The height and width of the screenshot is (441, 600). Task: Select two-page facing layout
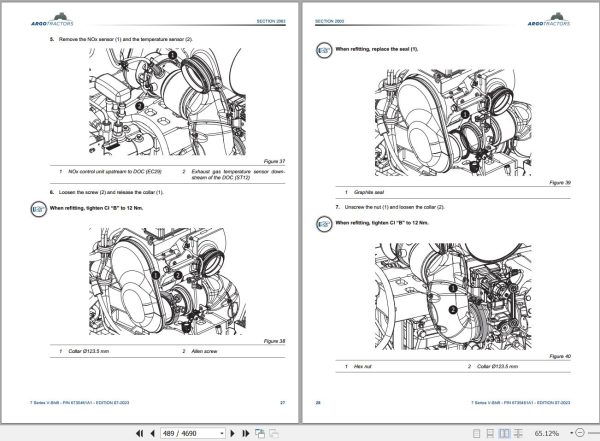pyautogui.click(x=504, y=433)
